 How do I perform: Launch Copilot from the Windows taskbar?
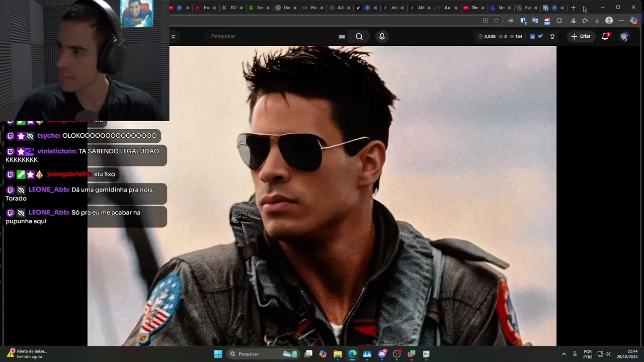point(323,354)
